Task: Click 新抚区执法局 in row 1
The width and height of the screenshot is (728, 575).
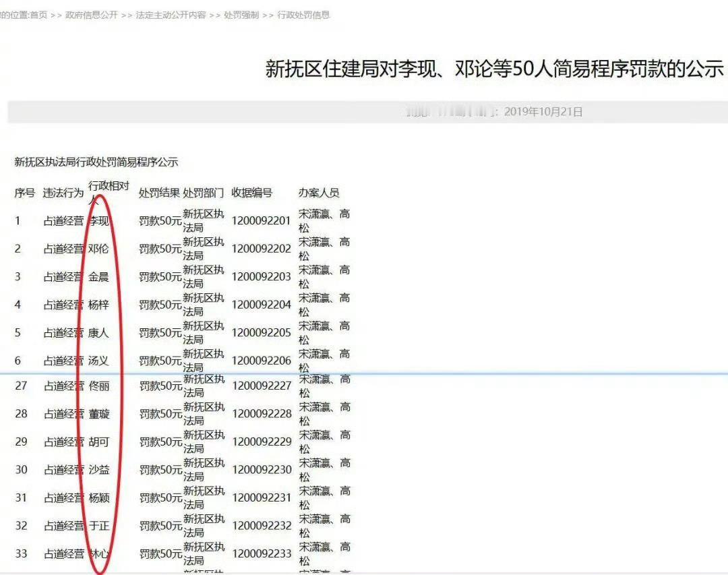Action: (204, 220)
